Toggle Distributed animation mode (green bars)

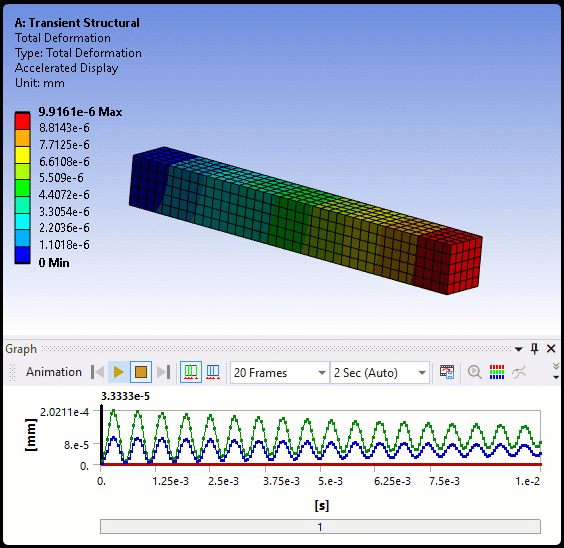pos(191,372)
